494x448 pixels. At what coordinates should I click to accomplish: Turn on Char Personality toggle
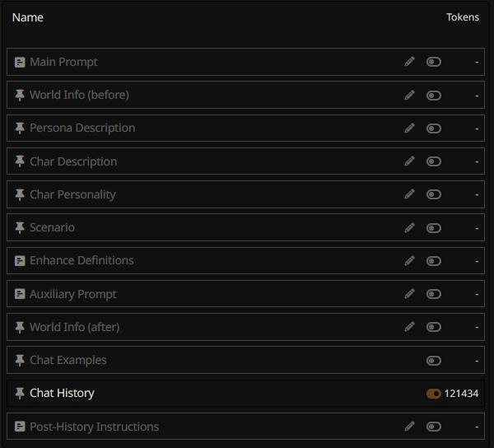[x=434, y=194]
